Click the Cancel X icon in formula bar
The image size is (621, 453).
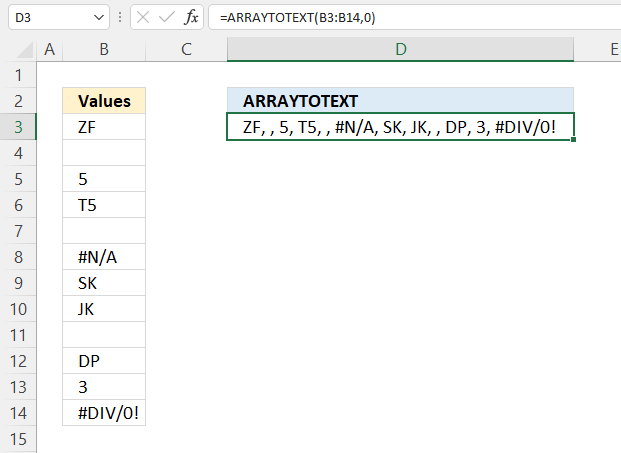point(142,18)
